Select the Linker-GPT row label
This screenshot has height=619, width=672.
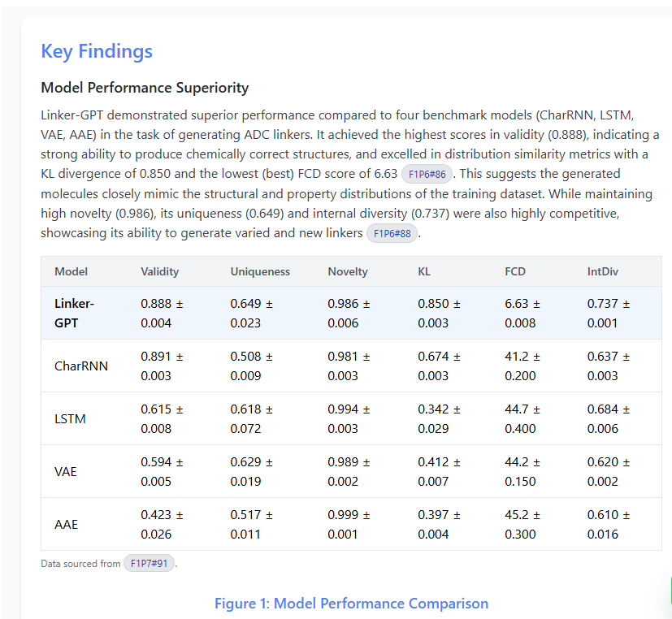pyautogui.click(x=74, y=313)
